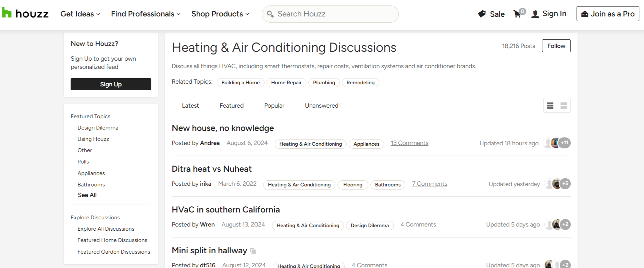644x268 pixels.
Task: Click author name irika
Action: point(206,184)
